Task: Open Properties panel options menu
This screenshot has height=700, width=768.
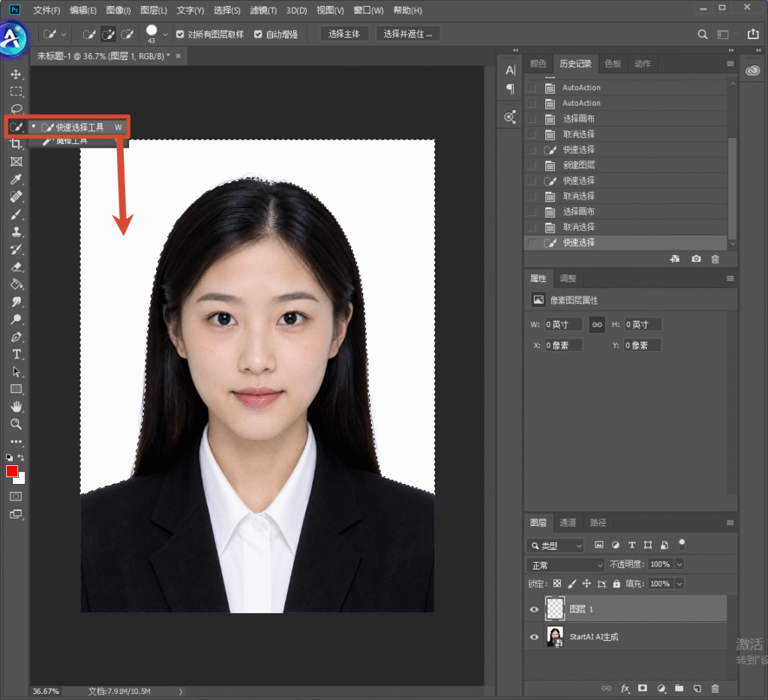Action: click(730, 278)
